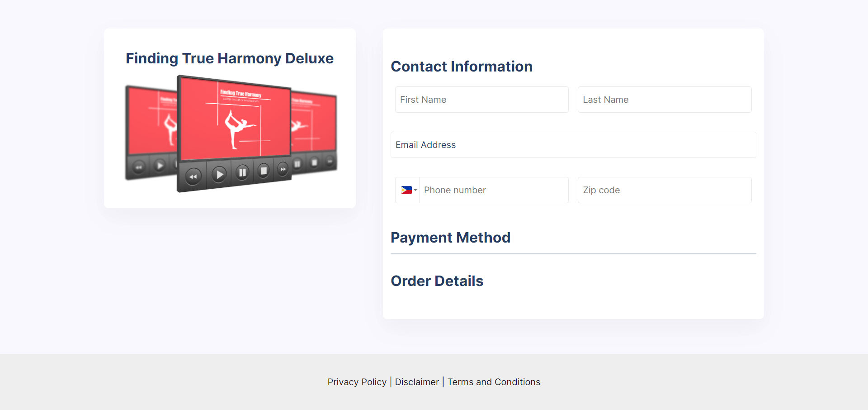
Task: Click the Payment Method heading
Action: [x=450, y=238]
